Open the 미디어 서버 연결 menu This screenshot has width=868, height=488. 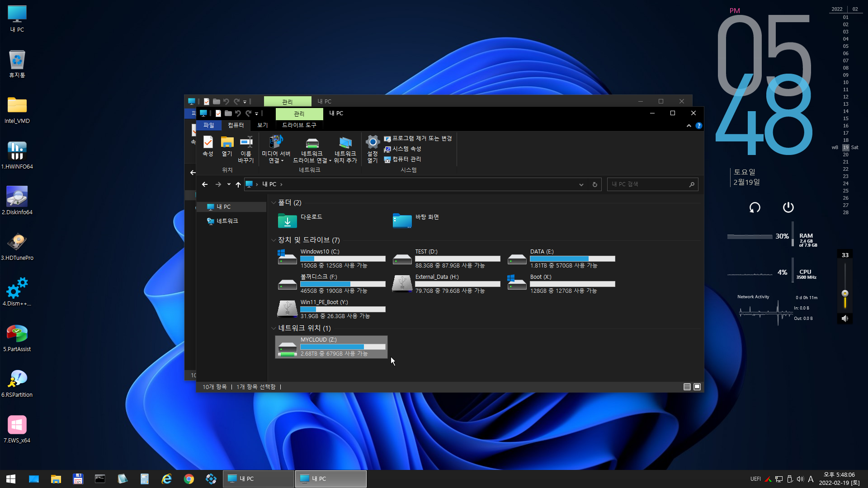[276, 149]
